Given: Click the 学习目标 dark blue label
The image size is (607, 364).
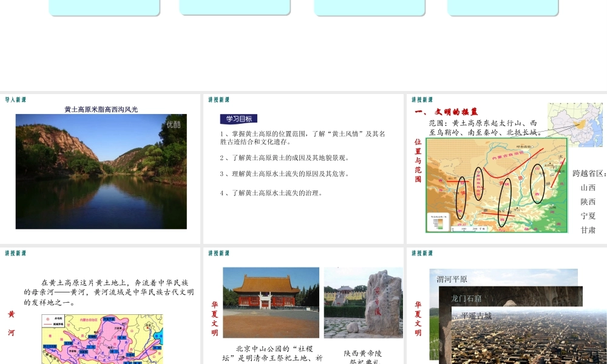Looking at the screenshot, I should point(239,119).
